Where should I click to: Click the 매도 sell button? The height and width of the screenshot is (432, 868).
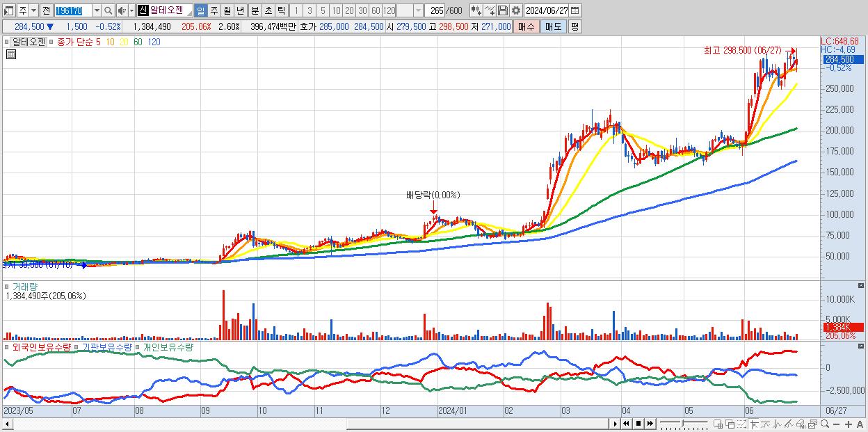(x=553, y=26)
